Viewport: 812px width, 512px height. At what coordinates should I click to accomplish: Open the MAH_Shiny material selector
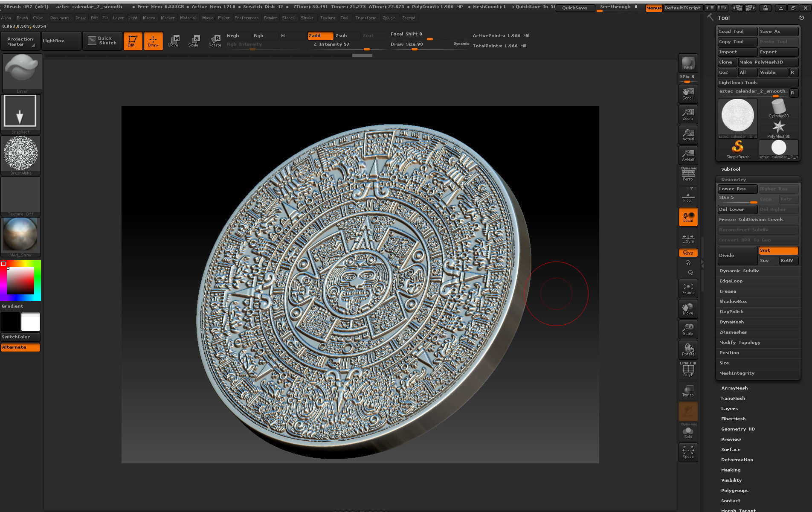20,237
